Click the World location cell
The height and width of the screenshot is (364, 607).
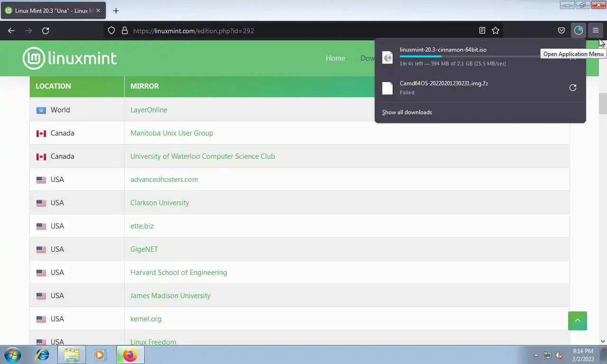77,110
